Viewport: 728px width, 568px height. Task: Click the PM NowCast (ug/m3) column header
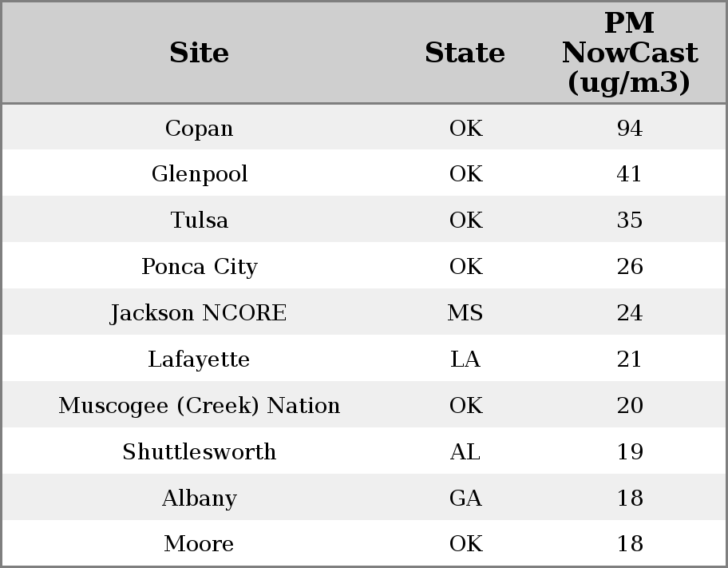tap(629, 53)
